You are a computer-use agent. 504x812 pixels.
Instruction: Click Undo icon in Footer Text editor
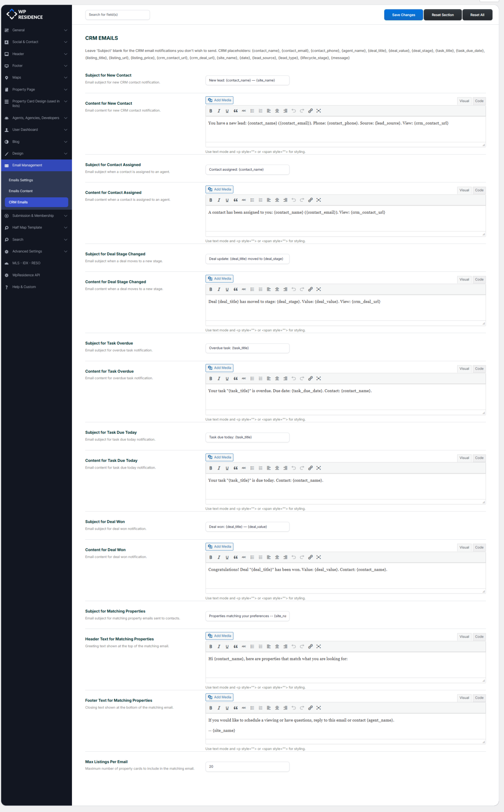click(294, 708)
